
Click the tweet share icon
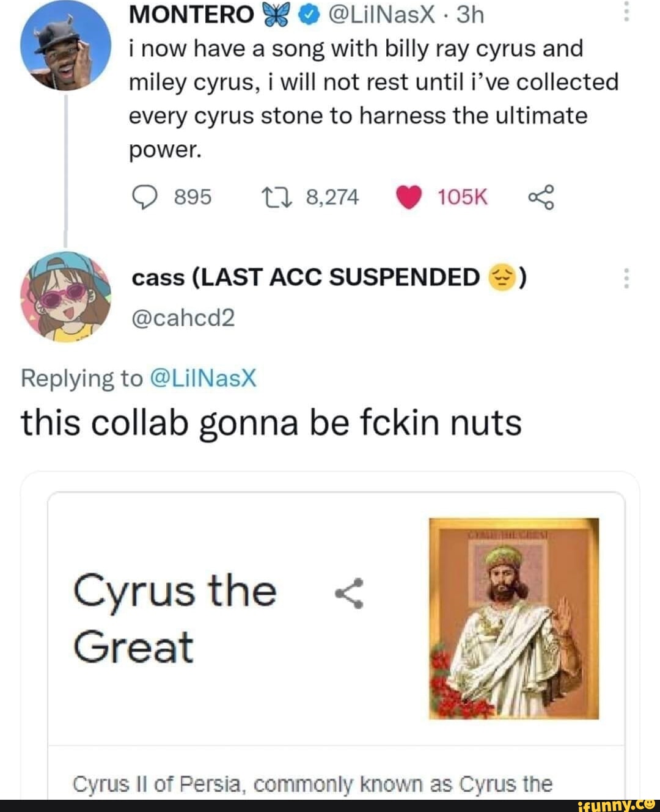[541, 197]
